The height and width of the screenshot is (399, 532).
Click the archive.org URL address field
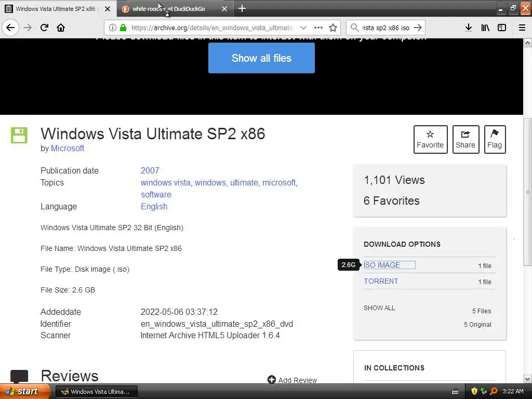click(x=212, y=28)
